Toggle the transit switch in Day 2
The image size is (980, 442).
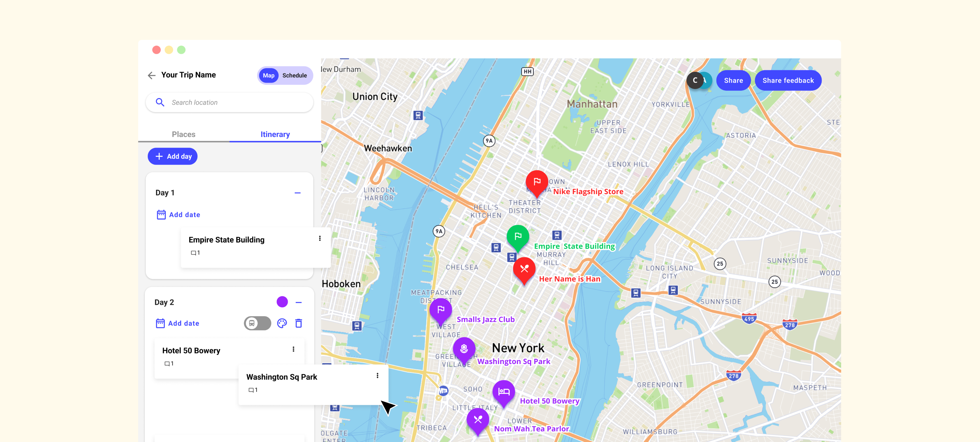[257, 323]
